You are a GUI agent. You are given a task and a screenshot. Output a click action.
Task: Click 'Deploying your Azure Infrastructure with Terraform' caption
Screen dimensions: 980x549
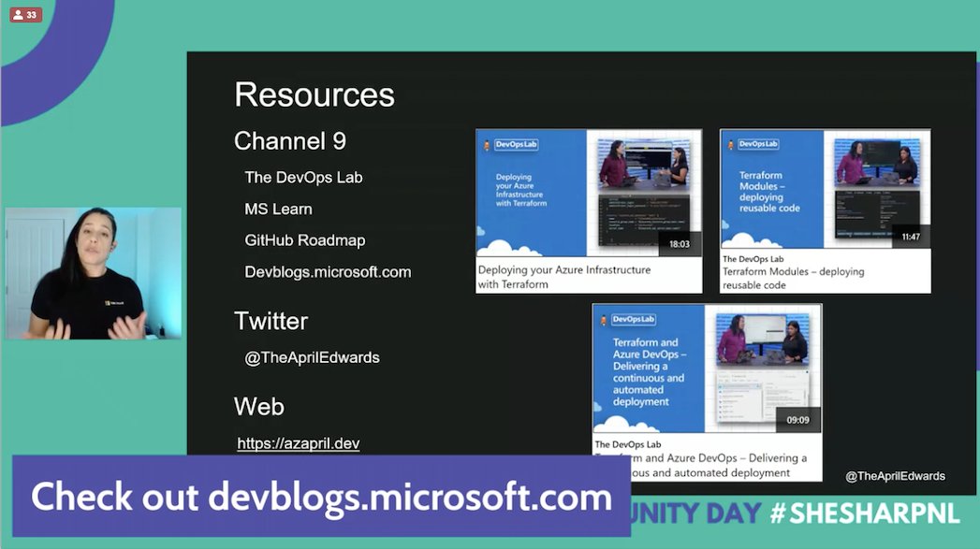tap(564, 277)
